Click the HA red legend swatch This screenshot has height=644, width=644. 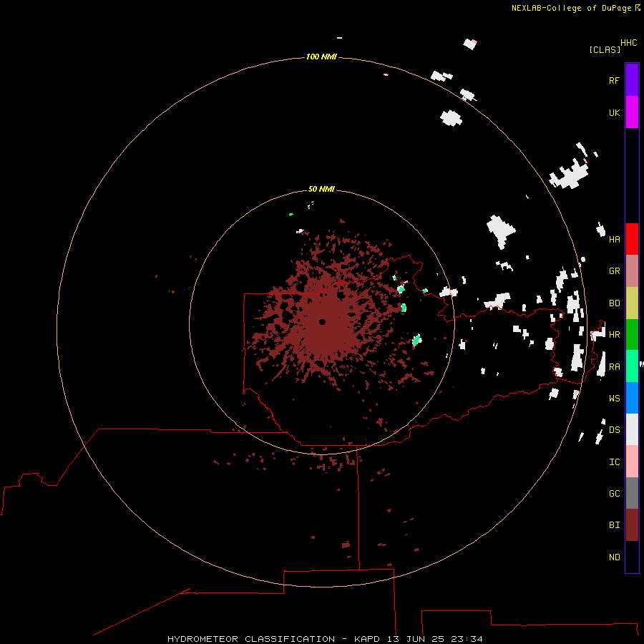[x=632, y=239]
